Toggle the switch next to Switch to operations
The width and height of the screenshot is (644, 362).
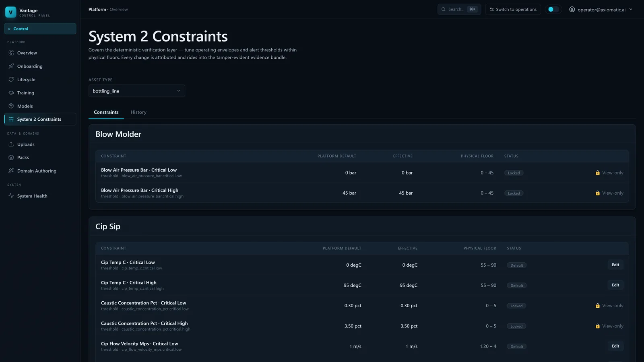(553, 9)
